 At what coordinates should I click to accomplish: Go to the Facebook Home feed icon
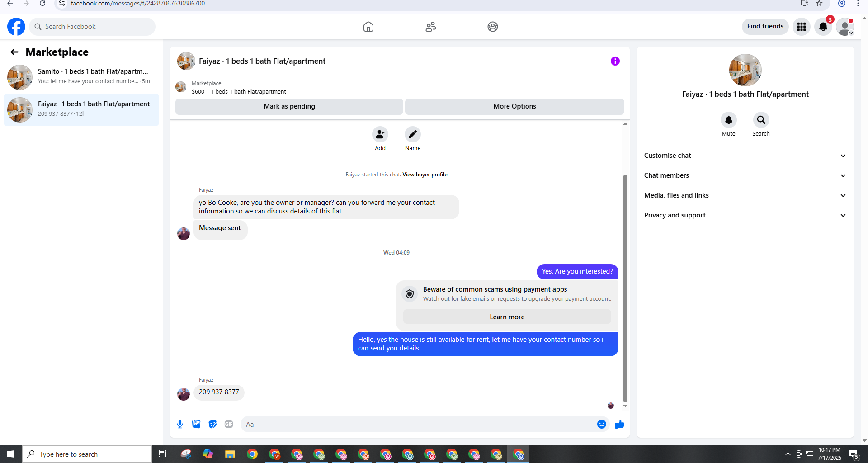pos(368,27)
